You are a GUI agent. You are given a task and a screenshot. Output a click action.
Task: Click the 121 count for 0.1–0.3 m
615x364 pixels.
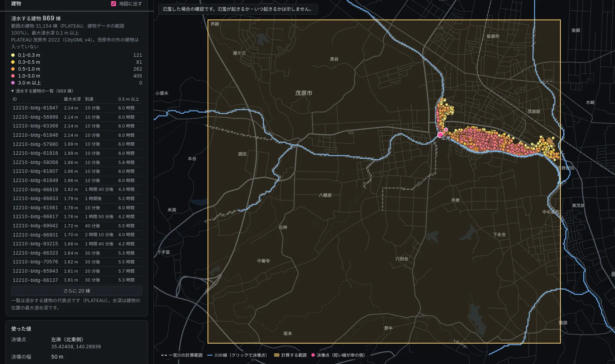[x=138, y=55]
